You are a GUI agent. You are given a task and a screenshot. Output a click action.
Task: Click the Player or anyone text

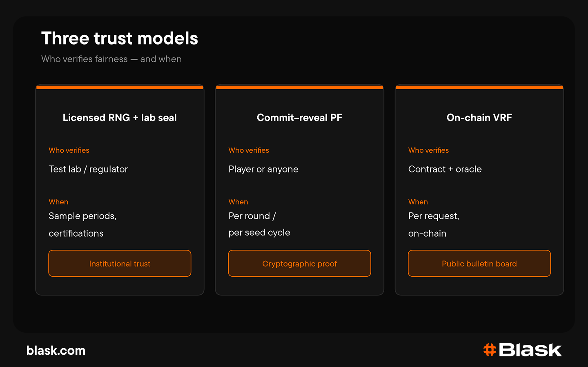coord(263,169)
